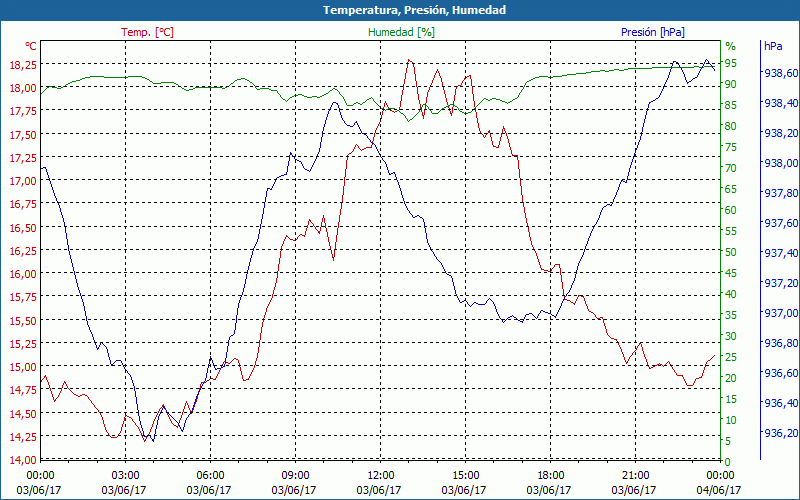This screenshot has width=800, height=500.
Task: Click the '18,25' temperature axis value
Action: 23,64
